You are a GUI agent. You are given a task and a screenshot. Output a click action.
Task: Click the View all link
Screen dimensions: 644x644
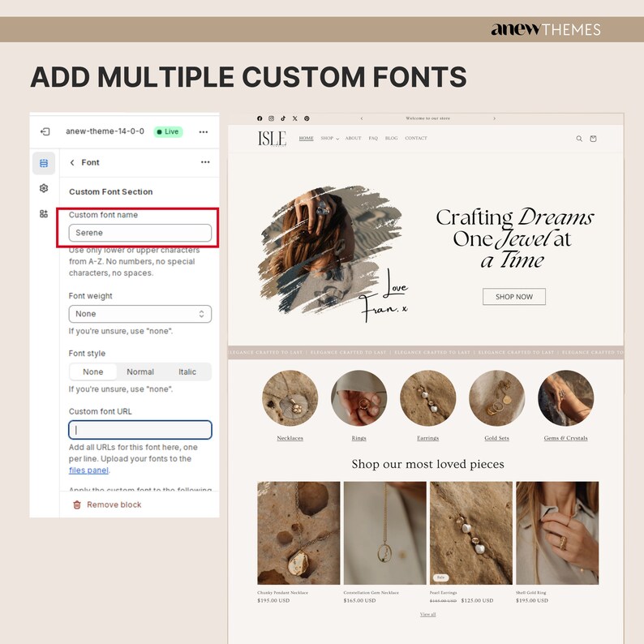click(428, 615)
